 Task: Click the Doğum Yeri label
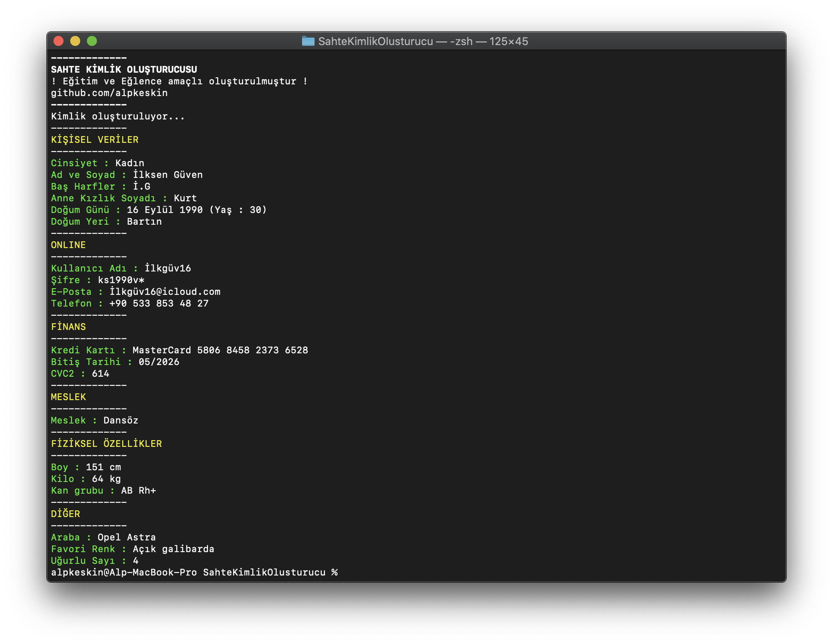point(80,221)
